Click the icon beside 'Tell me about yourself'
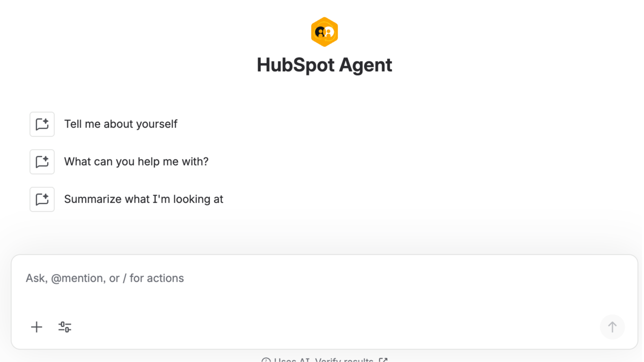The width and height of the screenshot is (644, 362). coord(42,124)
